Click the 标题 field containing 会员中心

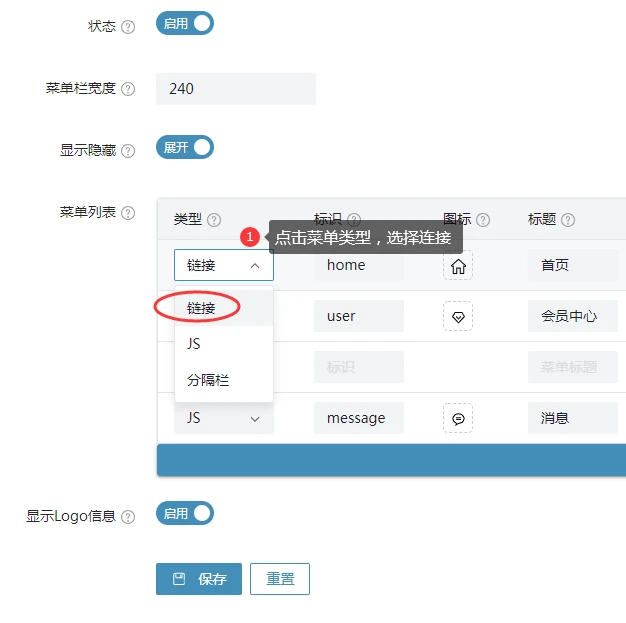573,316
